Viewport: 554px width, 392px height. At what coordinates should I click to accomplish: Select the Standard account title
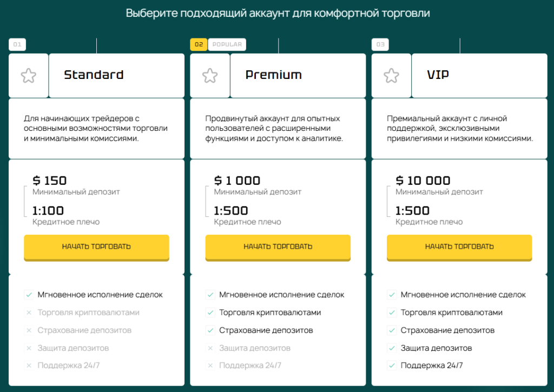[94, 75]
